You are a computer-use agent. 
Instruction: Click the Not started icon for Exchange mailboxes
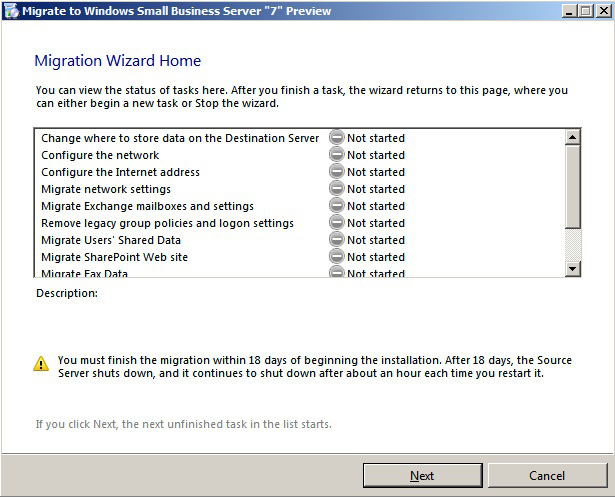pos(336,206)
